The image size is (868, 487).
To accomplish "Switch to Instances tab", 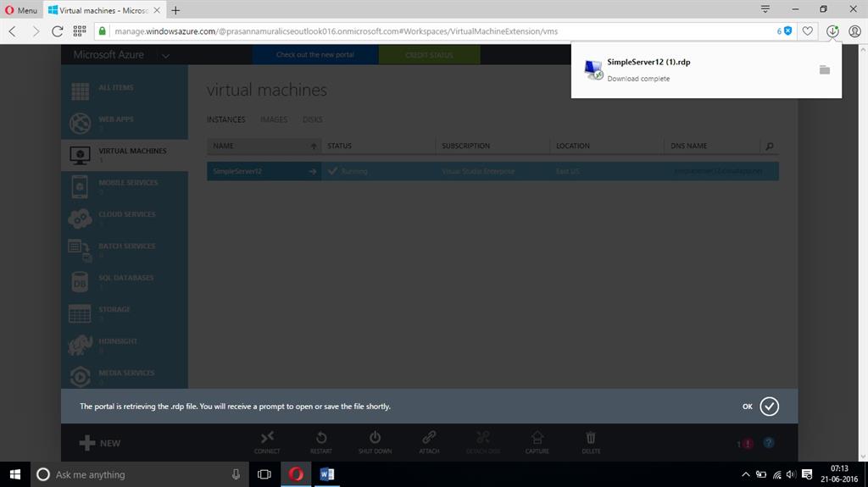I will pyautogui.click(x=225, y=119).
